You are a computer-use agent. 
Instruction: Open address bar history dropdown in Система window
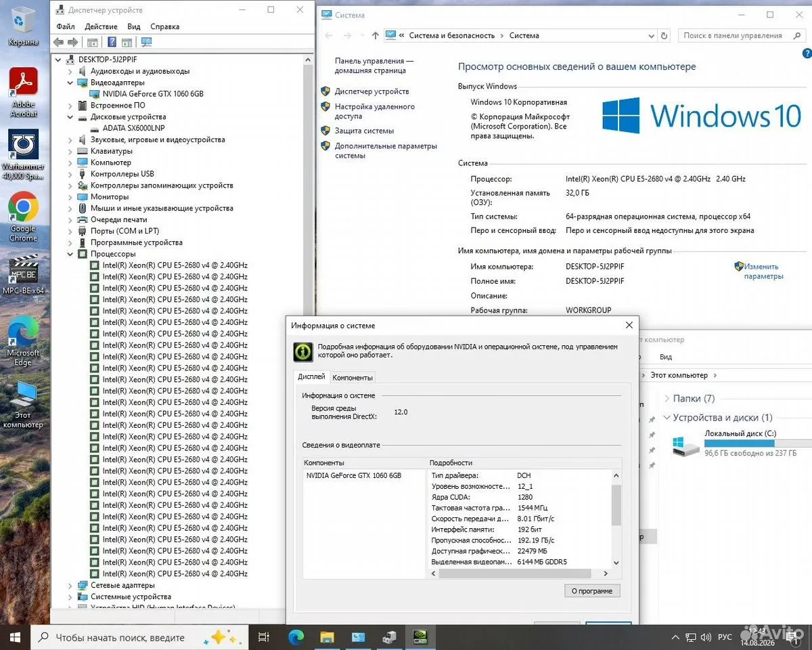pos(651,35)
